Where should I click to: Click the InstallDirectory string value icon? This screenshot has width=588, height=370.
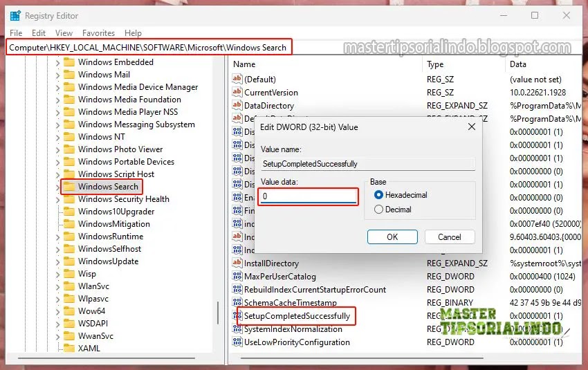coord(237,263)
